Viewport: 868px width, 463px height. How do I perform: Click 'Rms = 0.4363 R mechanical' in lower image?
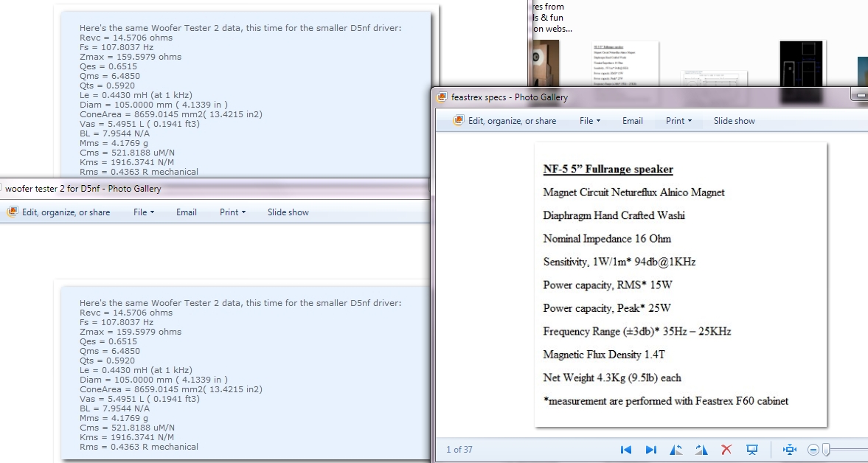pos(139,447)
